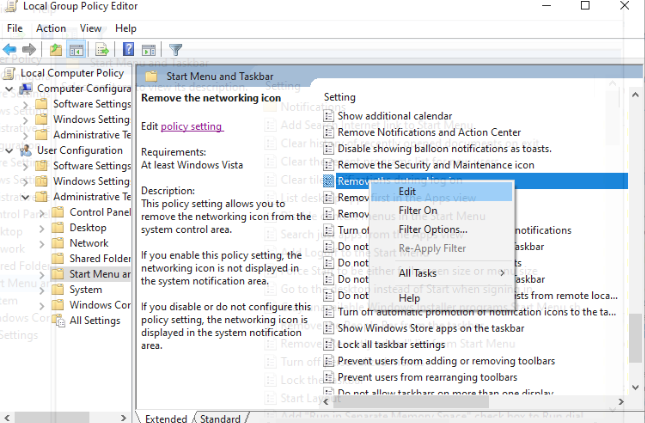Select Help in the context menu
Image resolution: width=645 pixels, height=423 pixels.
(442, 298)
